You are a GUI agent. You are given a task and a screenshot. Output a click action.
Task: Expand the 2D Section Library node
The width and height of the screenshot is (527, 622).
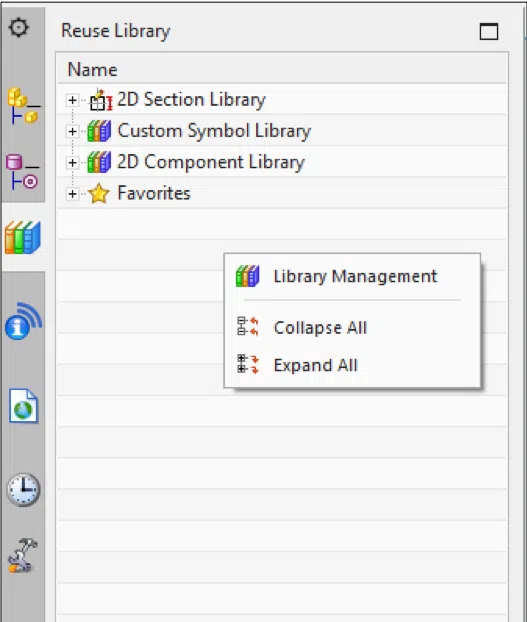72,100
